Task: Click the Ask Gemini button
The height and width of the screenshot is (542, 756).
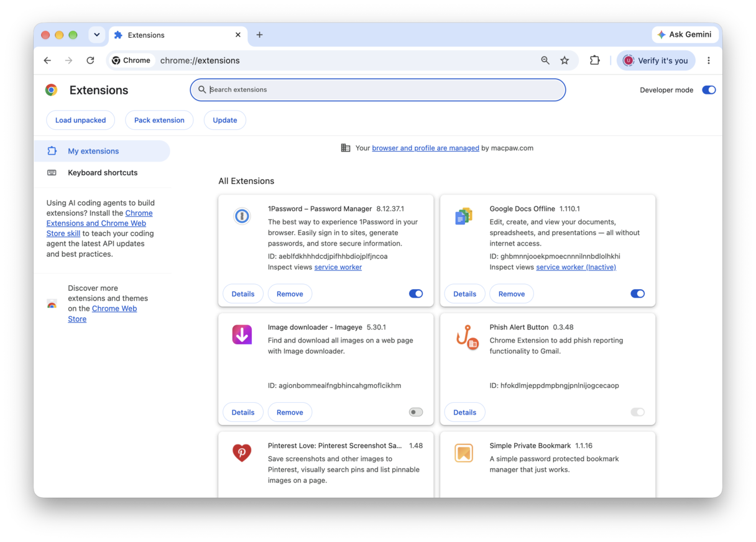Action: (x=685, y=35)
